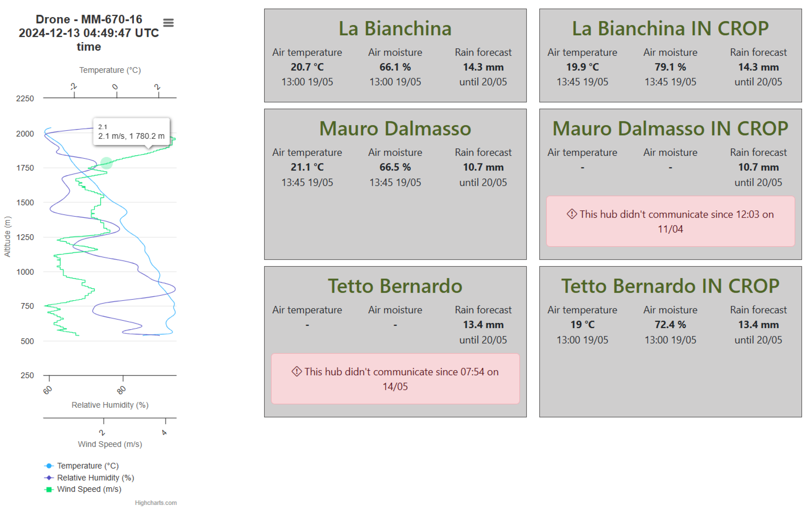This screenshot has width=812, height=511.
Task: Open the La Bianchina station heading
Action: (x=395, y=28)
